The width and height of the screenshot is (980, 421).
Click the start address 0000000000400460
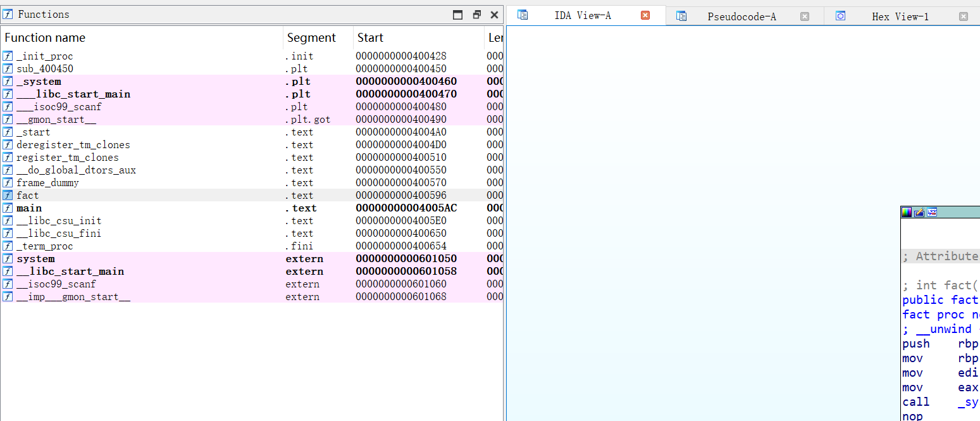click(406, 82)
